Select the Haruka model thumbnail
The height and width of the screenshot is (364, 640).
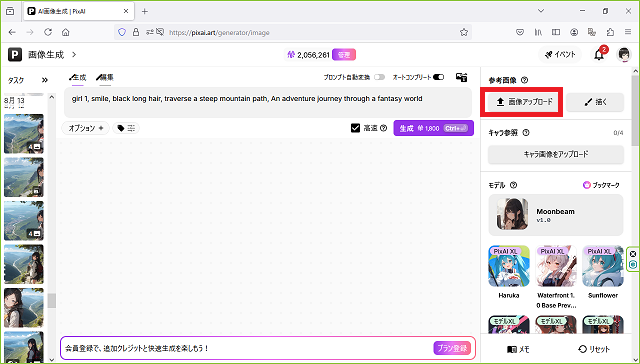coord(509,266)
